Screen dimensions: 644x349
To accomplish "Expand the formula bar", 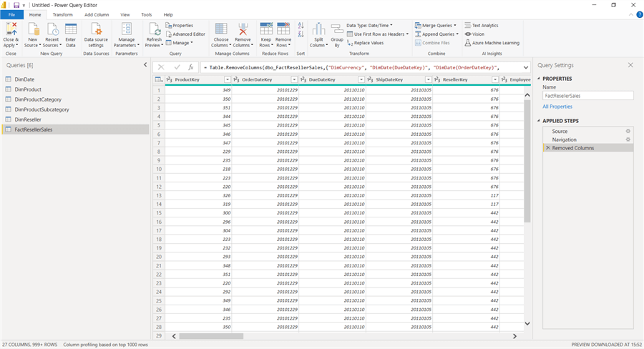I will click(526, 67).
